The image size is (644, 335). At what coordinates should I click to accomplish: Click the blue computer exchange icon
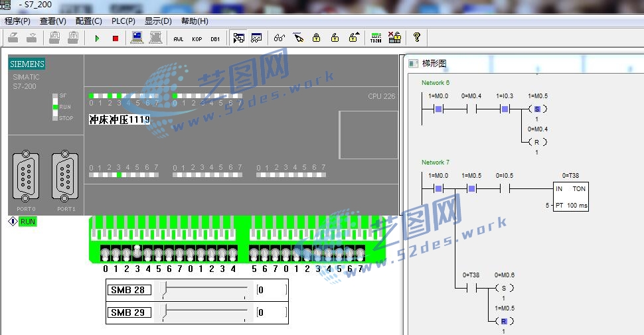click(137, 38)
